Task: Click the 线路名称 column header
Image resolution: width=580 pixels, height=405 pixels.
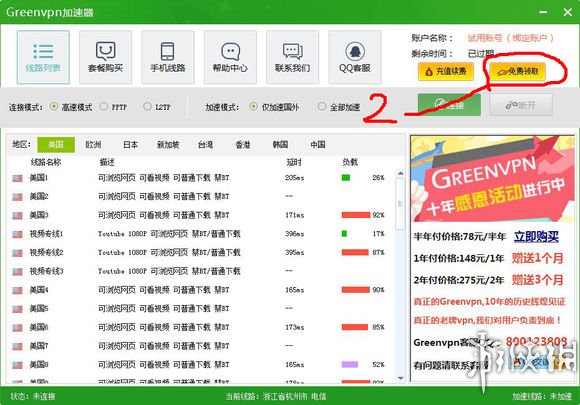Action: [46, 162]
